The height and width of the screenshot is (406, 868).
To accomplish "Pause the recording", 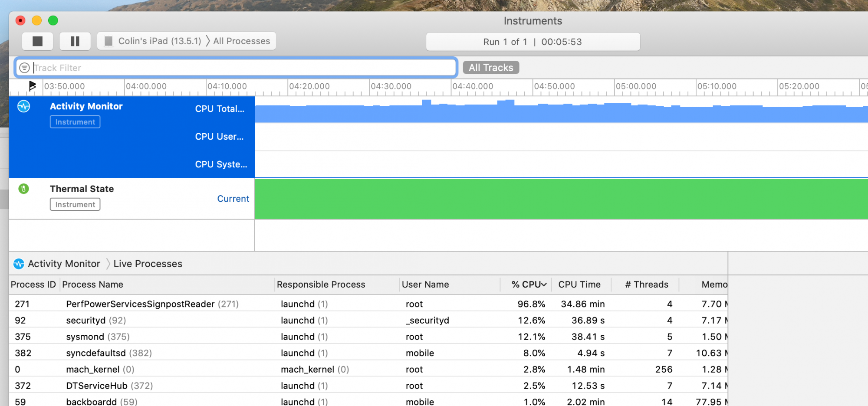I will [x=75, y=41].
